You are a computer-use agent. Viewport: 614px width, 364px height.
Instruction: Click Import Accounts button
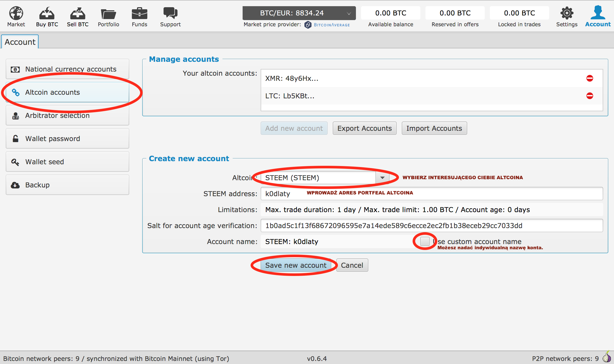(434, 128)
